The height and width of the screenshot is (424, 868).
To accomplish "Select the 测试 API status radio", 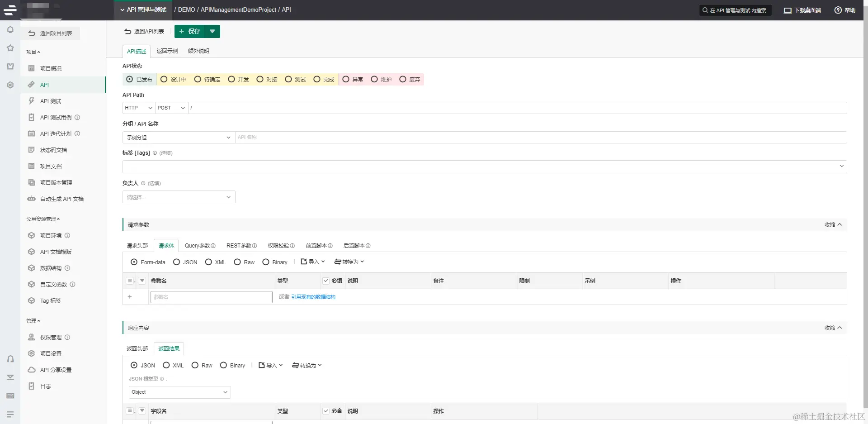I will [x=288, y=79].
